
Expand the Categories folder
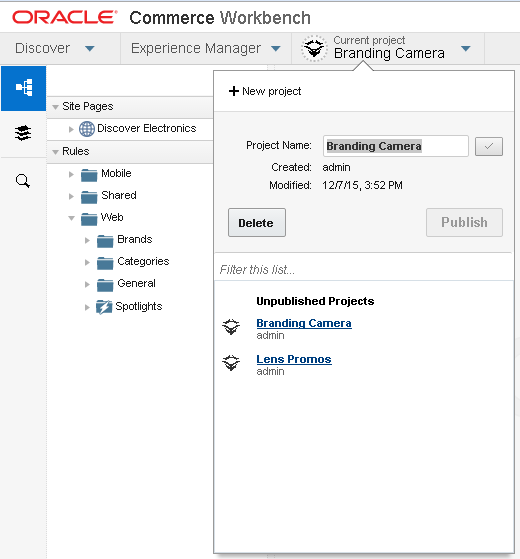click(x=87, y=263)
